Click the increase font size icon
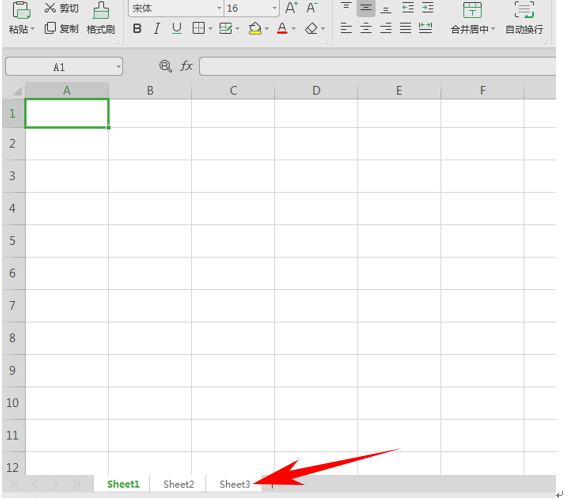 [x=291, y=8]
